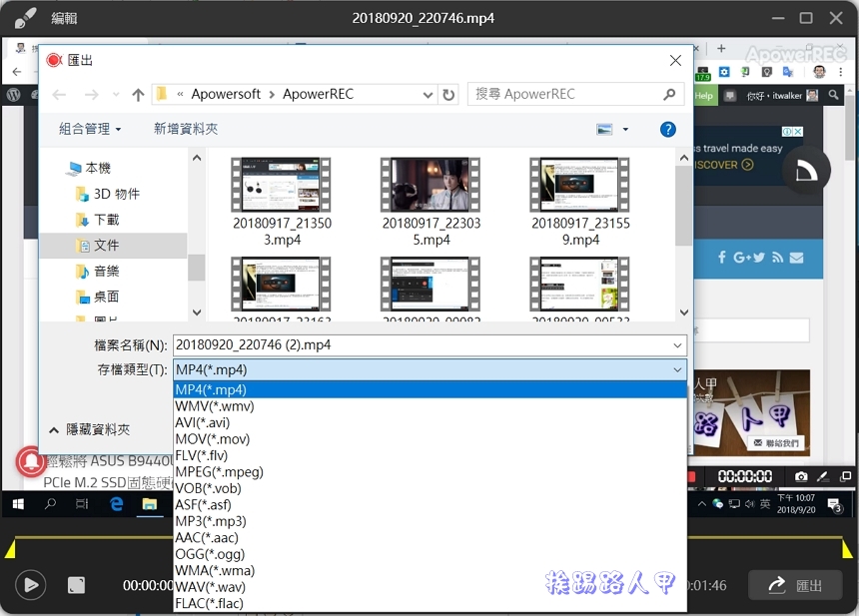Select 本機 in the navigation tree
Image resolution: width=859 pixels, height=616 pixels.
click(89, 168)
